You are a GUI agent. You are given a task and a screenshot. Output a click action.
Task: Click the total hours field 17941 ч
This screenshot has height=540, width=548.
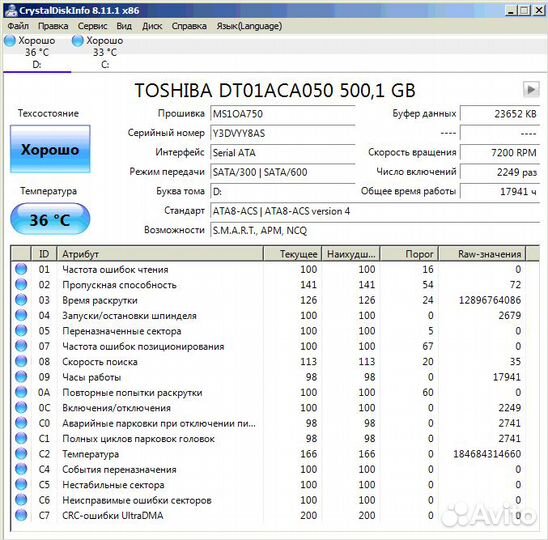coord(500,192)
